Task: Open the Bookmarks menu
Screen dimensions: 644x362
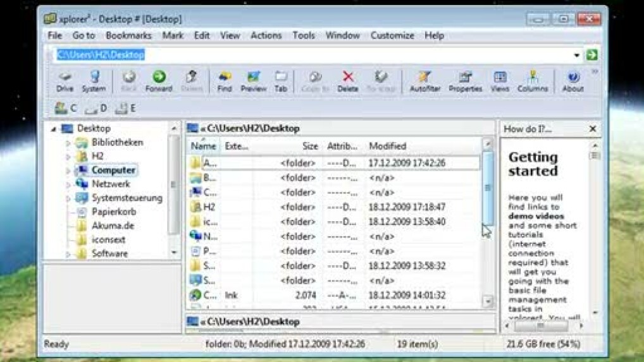Action: (128, 35)
